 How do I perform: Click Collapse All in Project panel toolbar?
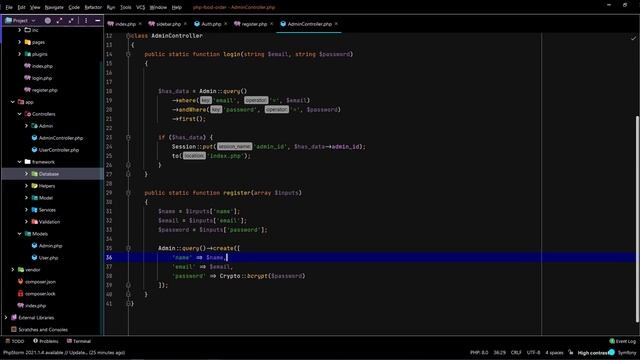click(x=71, y=20)
